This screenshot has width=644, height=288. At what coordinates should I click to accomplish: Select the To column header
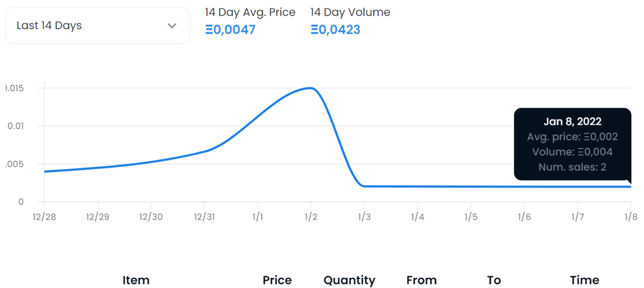pos(494,280)
